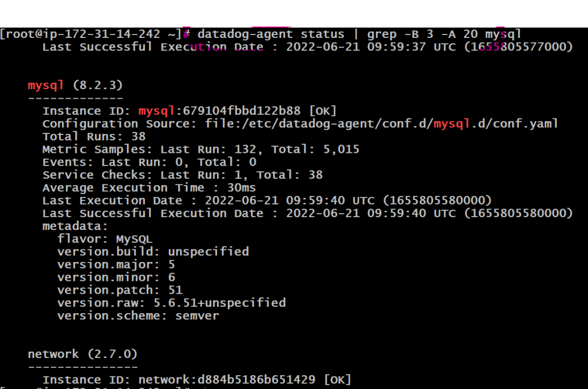Click the Total Runs: 38 line
The image size is (588, 389).
(x=94, y=136)
